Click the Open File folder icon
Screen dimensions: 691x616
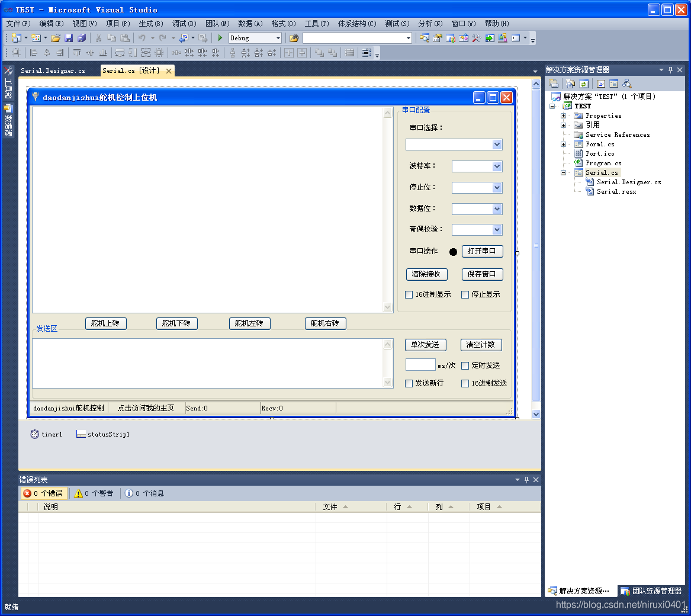pyautogui.click(x=55, y=38)
